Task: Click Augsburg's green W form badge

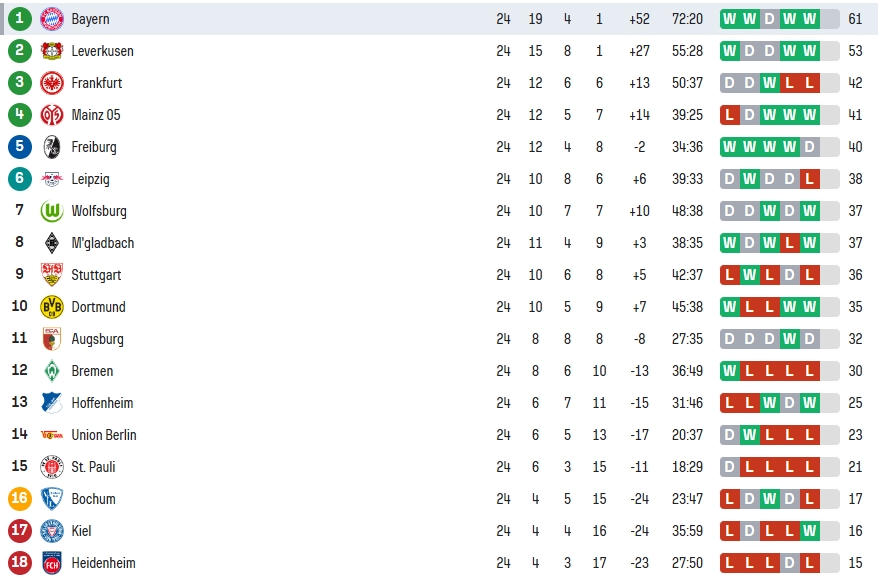Action: coord(790,339)
